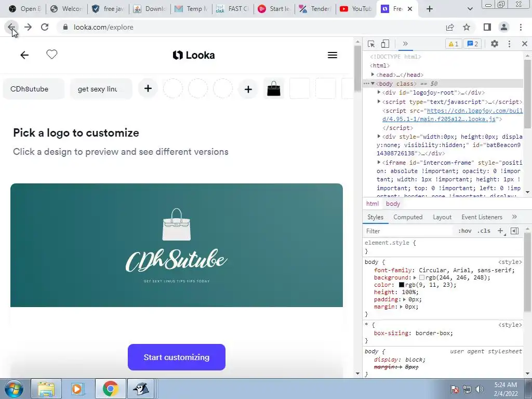Click the CDh8utube company name chip
The image size is (532, 399).
pos(33,89)
